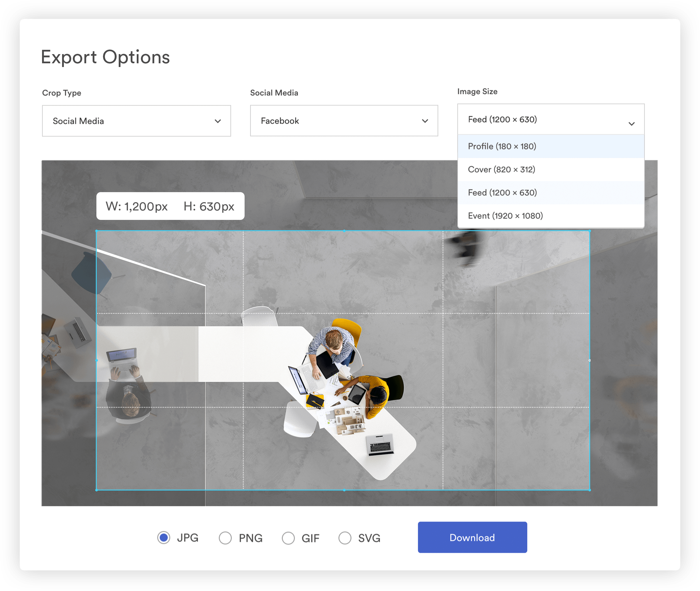The image size is (700, 591).
Task: Collapse the Image Size dropdown chevron
Action: tap(632, 124)
